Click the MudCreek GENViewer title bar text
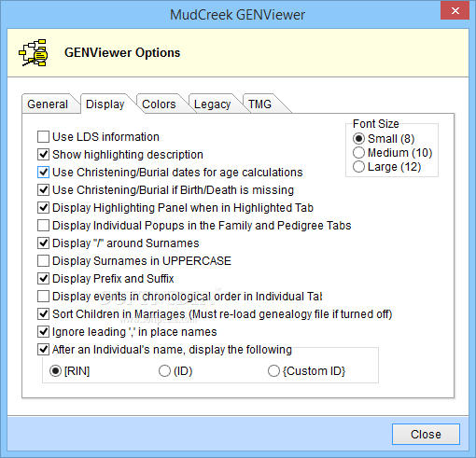The image size is (476, 458). (x=237, y=15)
